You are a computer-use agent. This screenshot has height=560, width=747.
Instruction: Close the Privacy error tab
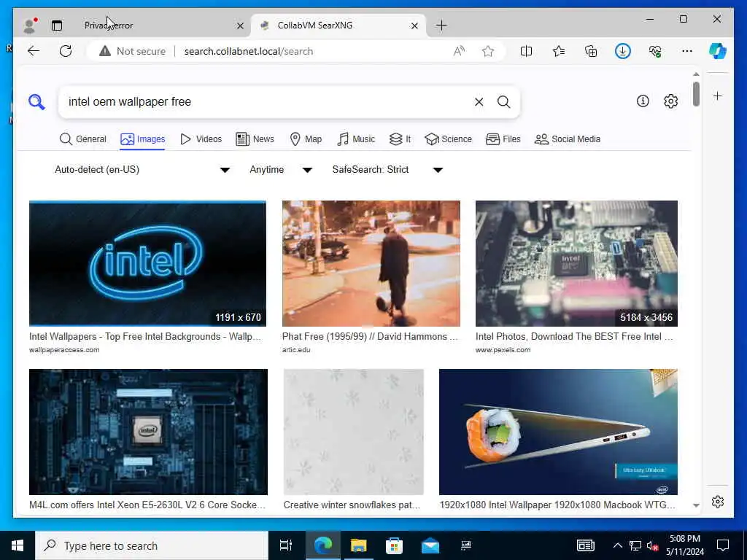pos(240,26)
